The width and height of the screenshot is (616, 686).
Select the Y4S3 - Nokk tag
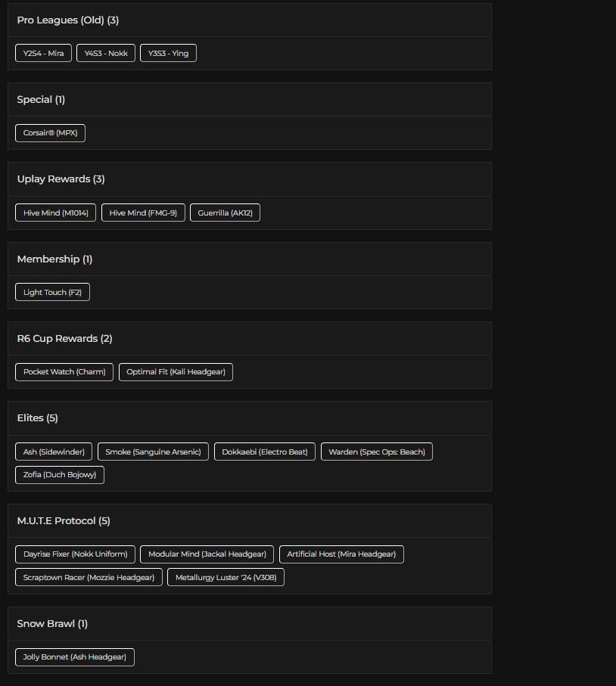point(106,53)
